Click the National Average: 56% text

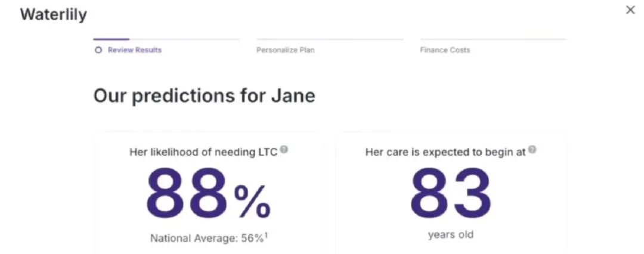tap(206, 238)
